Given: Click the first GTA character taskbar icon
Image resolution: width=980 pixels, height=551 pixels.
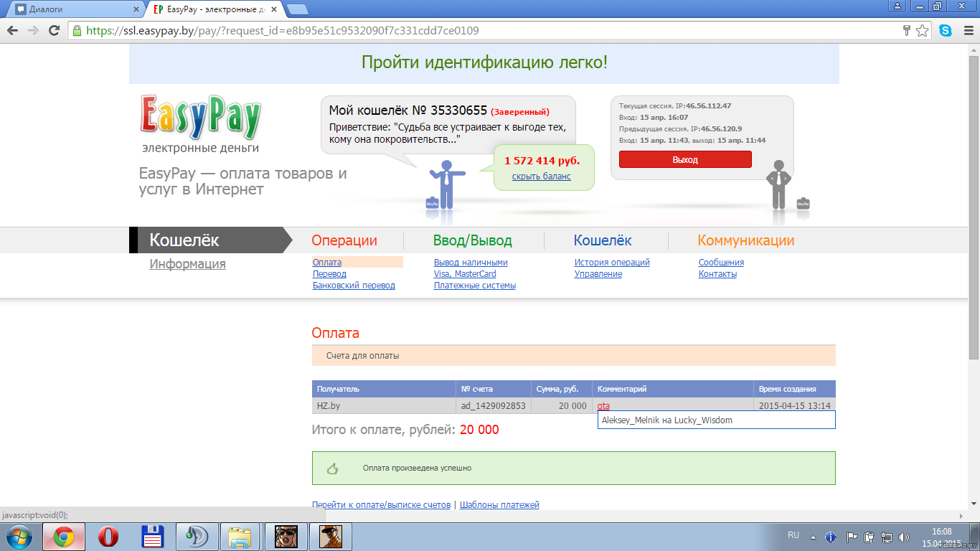Looking at the screenshot, I should click(286, 536).
